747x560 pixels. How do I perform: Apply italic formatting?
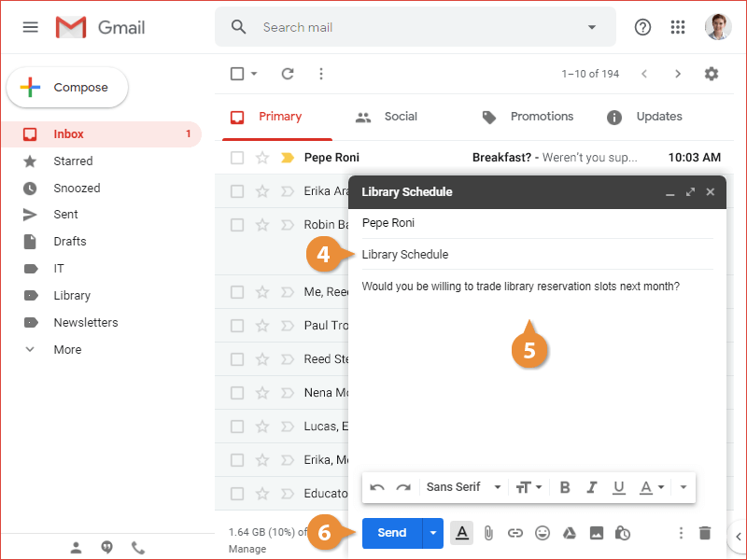coord(592,487)
